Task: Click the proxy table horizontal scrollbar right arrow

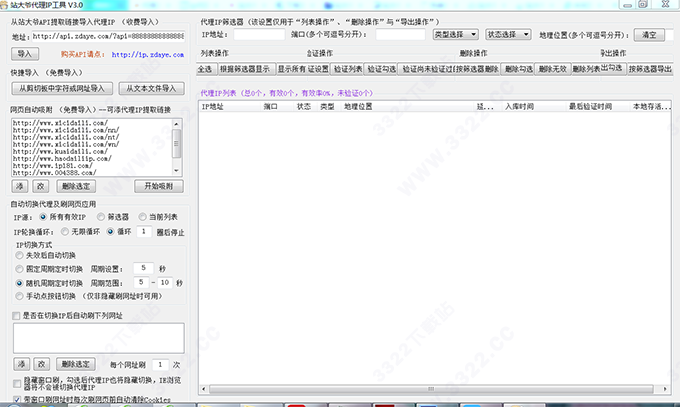Action: (x=665, y=389)
